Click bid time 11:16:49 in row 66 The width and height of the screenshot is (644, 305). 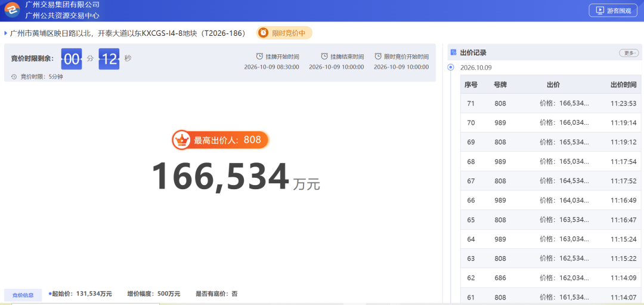coord(624,200)
